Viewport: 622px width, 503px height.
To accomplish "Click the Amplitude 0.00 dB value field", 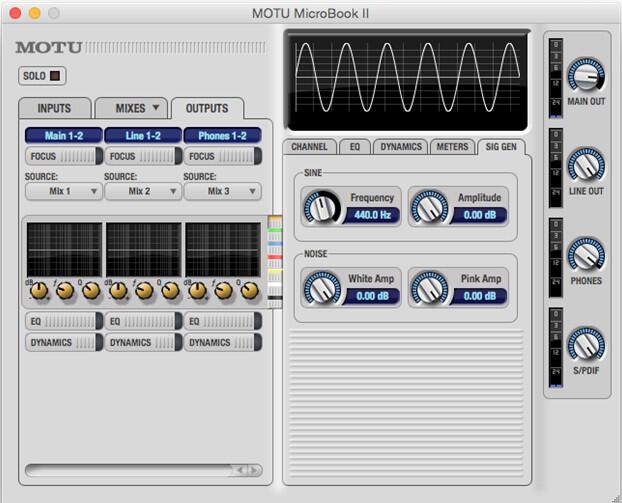I will pos(480,215).
